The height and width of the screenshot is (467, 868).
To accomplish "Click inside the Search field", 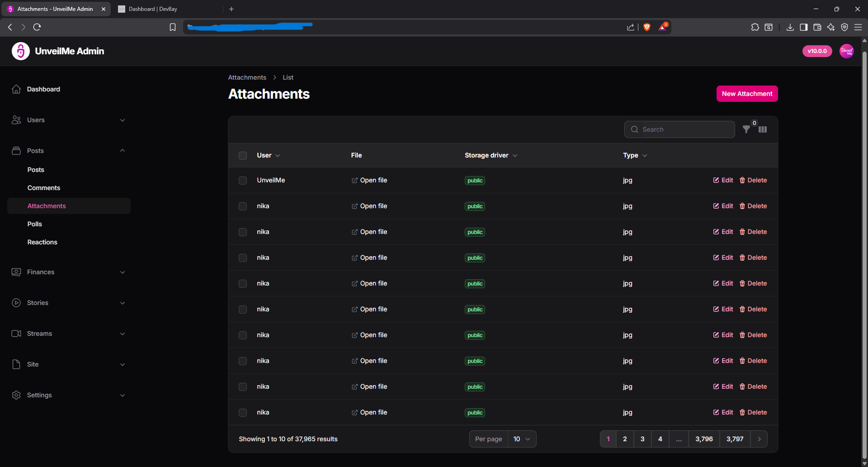I will (x=679, y=129).
